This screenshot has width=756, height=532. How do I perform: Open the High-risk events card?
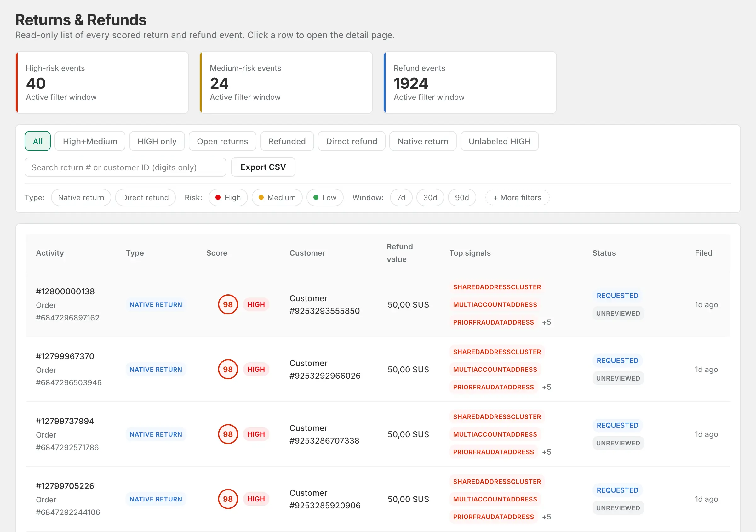click(x=102, y=82)
